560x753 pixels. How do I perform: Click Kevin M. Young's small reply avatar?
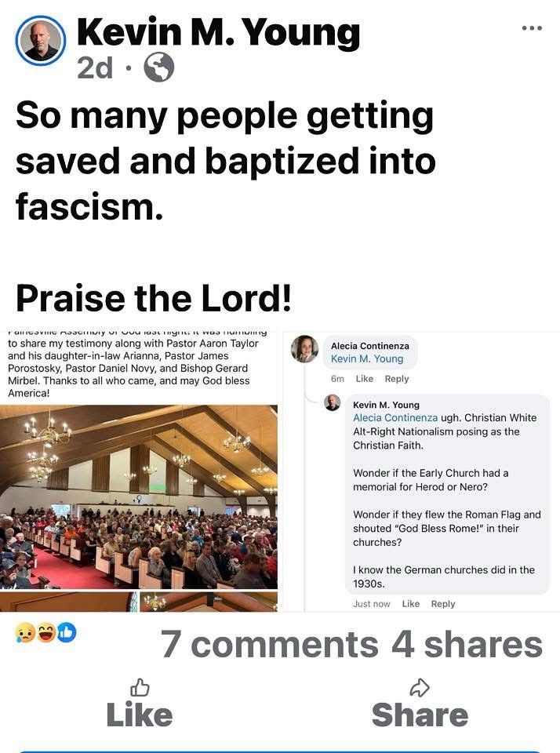coord(333,402)
